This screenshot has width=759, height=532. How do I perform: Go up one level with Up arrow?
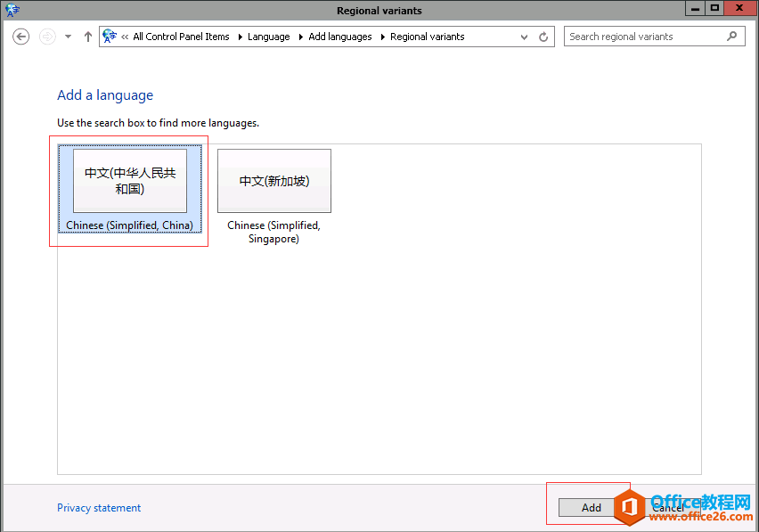(87, 37)
